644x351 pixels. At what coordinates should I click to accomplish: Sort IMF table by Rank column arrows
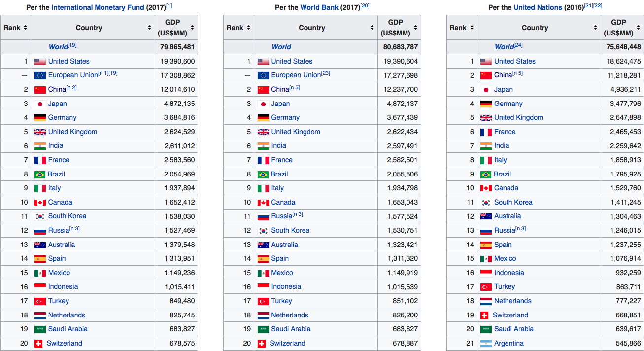(x=25, y=28)
